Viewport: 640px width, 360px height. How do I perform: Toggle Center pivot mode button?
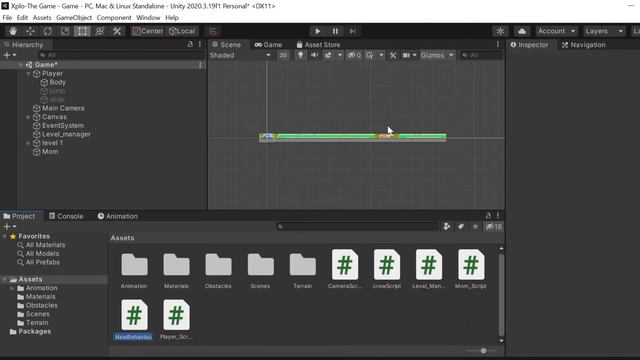tap(148, 31)
